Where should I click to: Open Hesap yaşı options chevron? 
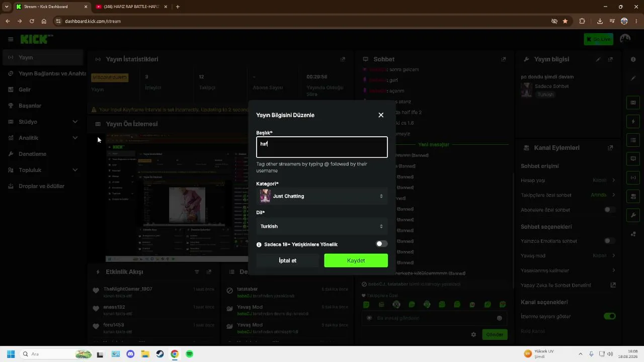click(613, 180)
